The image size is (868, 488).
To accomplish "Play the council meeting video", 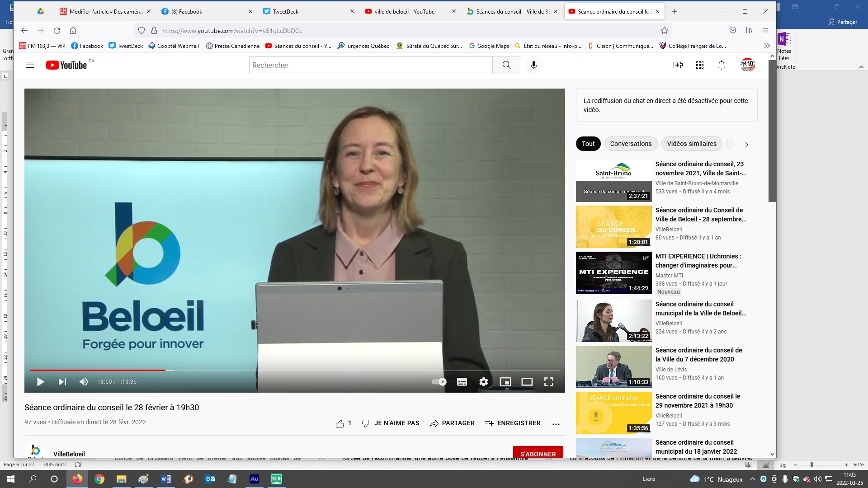I will (x=40, y=382).
